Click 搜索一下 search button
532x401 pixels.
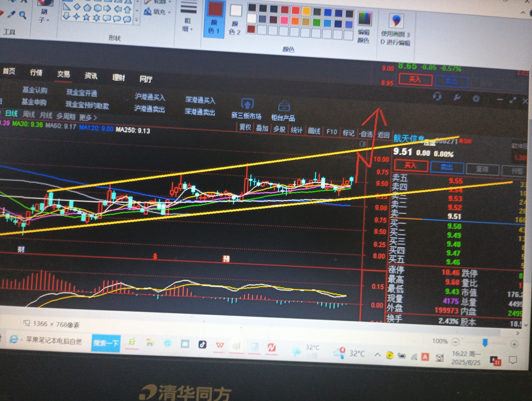pos(106,343)
